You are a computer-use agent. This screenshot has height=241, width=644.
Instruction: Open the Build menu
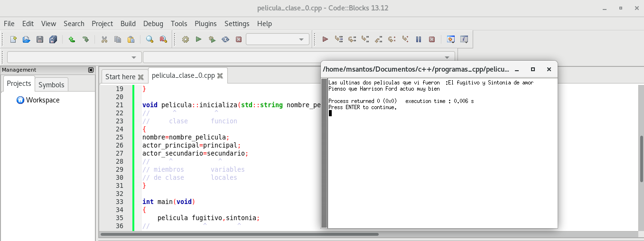(x=128, y=24)
